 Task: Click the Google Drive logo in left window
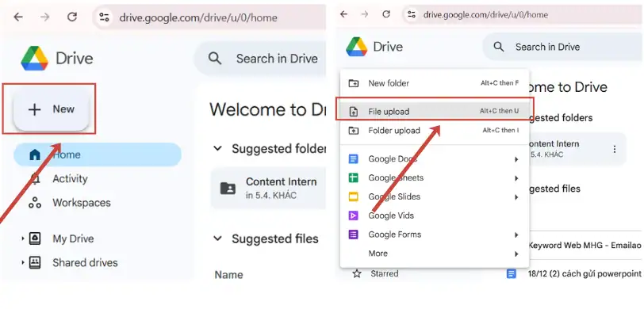coord(35,59)
